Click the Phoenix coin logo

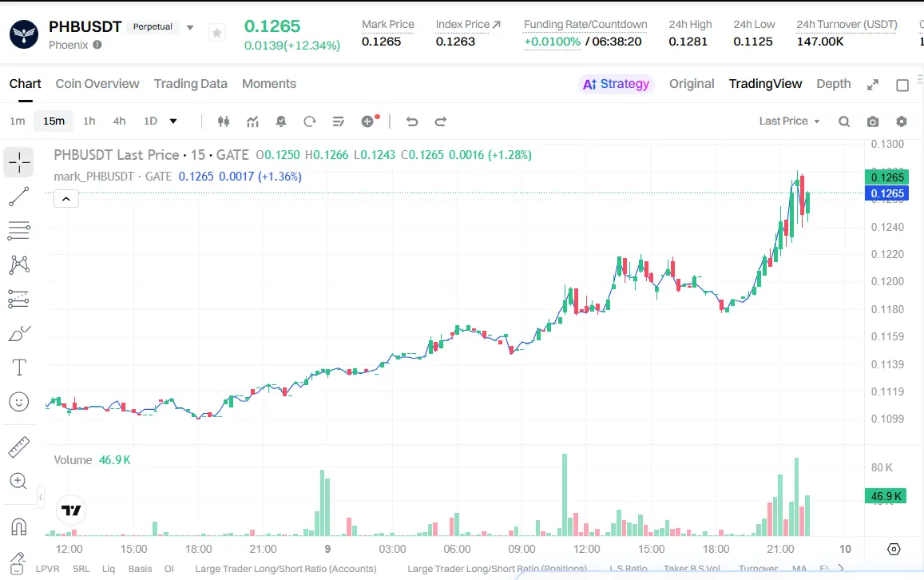(x=24, y=34)
